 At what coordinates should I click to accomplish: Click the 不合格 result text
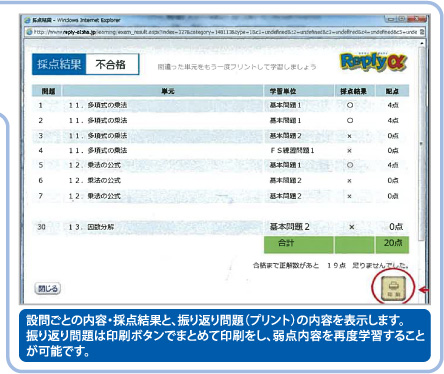pos(110,64)
